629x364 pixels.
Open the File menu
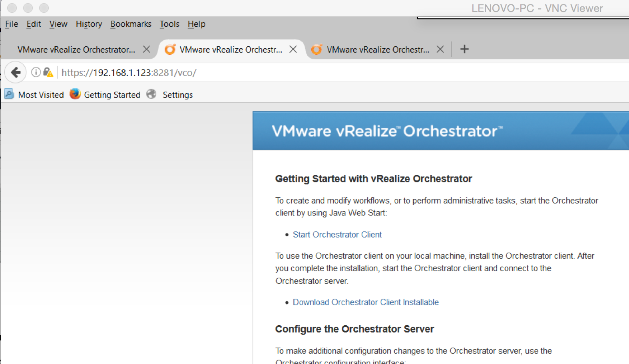pyautogui.click(x=12, y=24)
